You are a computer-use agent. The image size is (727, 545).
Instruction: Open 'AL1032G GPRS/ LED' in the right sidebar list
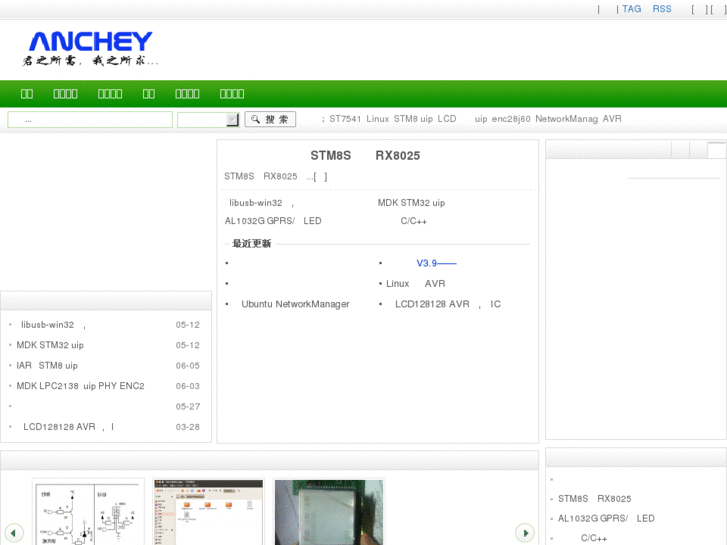[606, 518]
